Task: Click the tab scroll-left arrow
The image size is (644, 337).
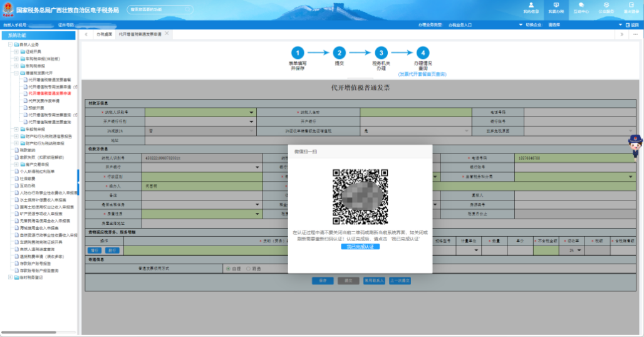Action: pos(86,34)
